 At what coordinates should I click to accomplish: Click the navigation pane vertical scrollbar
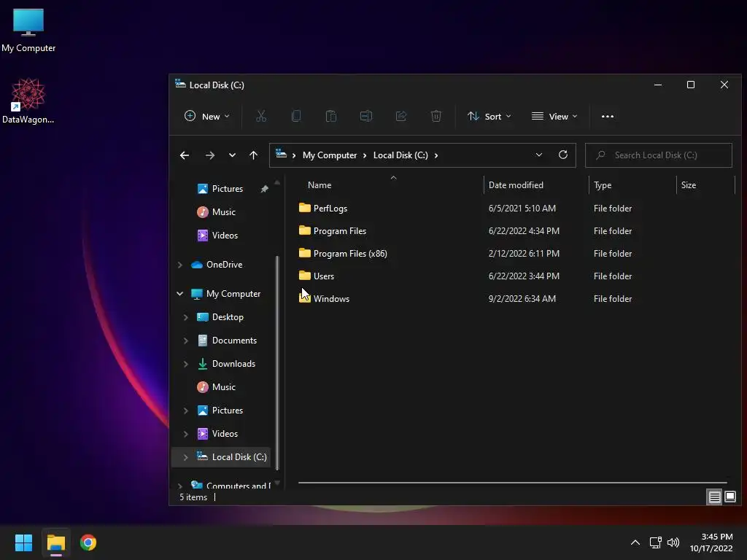277,362
